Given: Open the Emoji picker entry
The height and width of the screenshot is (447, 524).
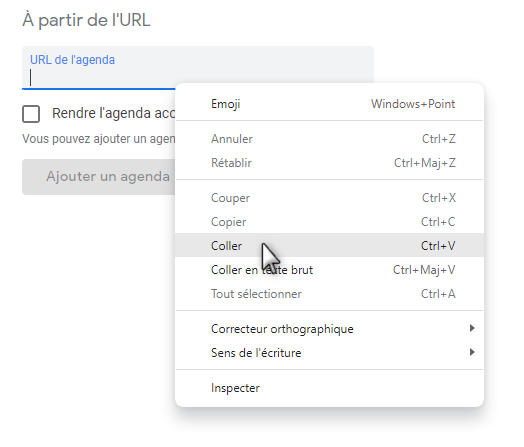Looking at the screenshot, I should click(330, 104).
